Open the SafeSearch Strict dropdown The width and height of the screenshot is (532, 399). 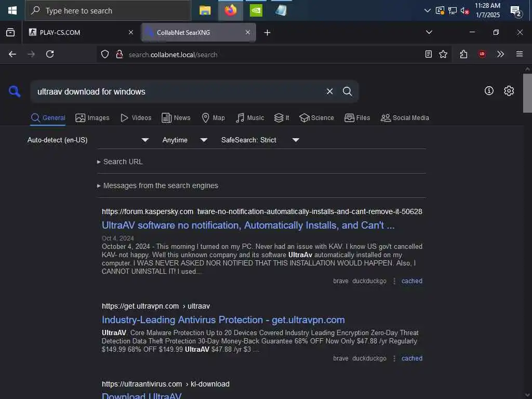(x=260, y=140)
